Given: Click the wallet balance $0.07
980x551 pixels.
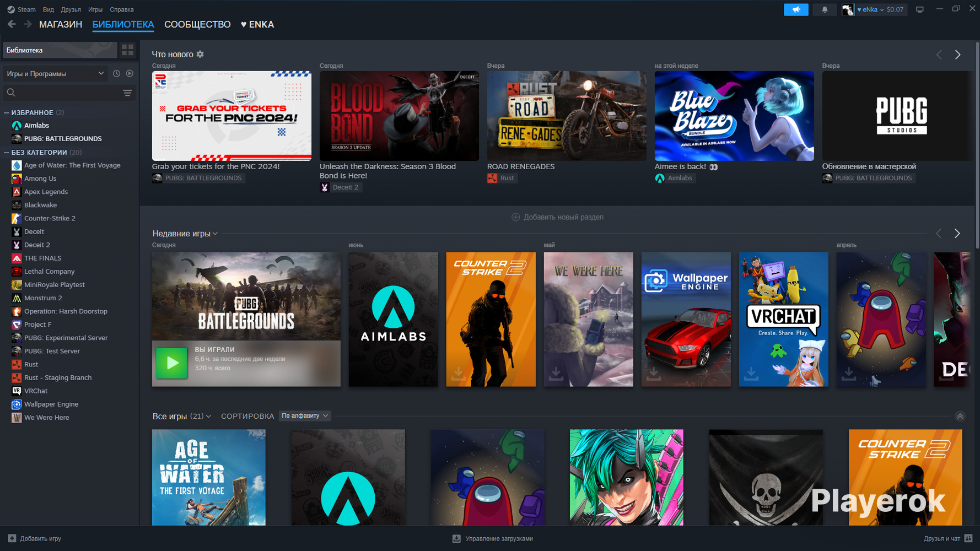Looking at the screenshot, I should 895,9.
